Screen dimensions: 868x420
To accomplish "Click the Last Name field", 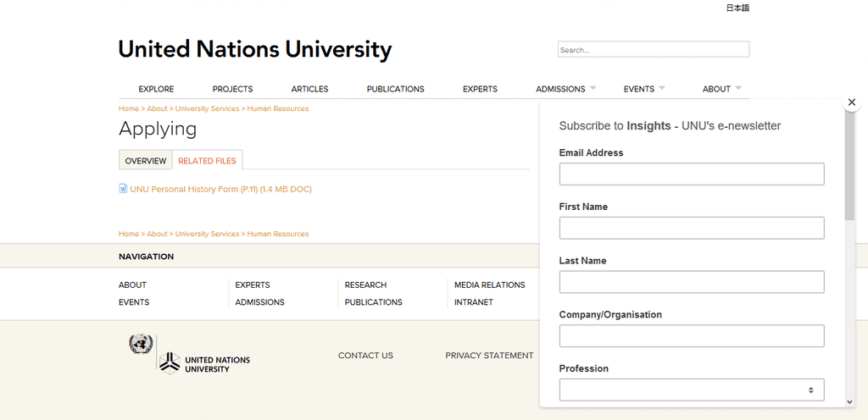I will pos(692,282).
